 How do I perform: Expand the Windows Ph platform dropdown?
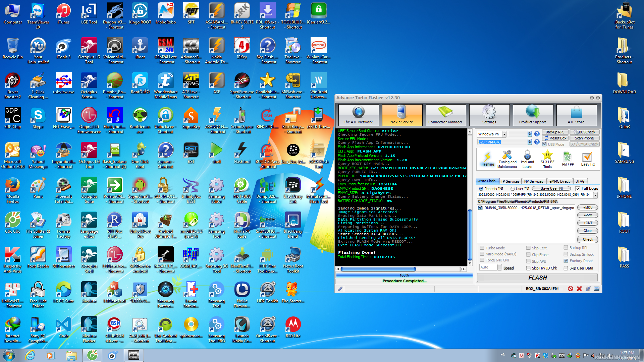504,134
